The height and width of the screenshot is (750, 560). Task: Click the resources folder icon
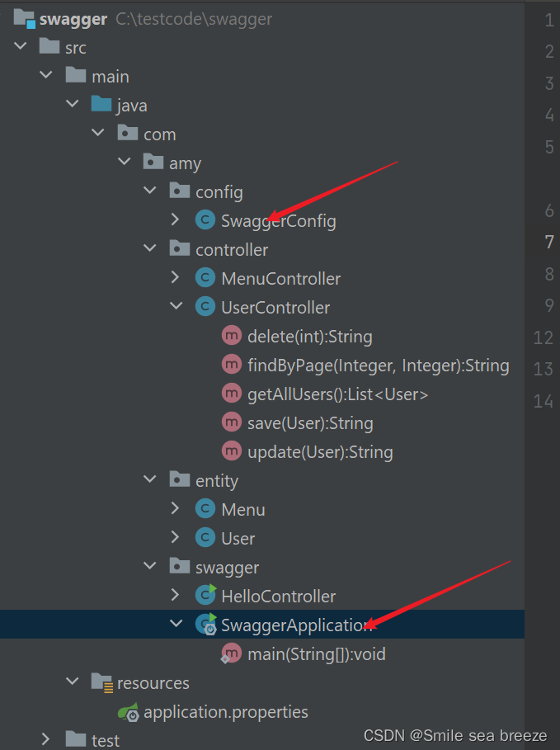click(102, 682)
